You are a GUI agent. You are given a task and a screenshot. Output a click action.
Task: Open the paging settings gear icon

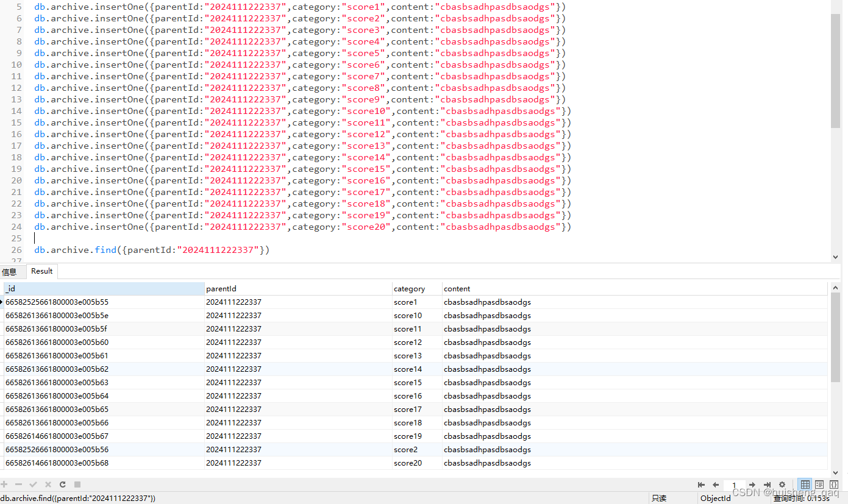click(x=782, y=485)
